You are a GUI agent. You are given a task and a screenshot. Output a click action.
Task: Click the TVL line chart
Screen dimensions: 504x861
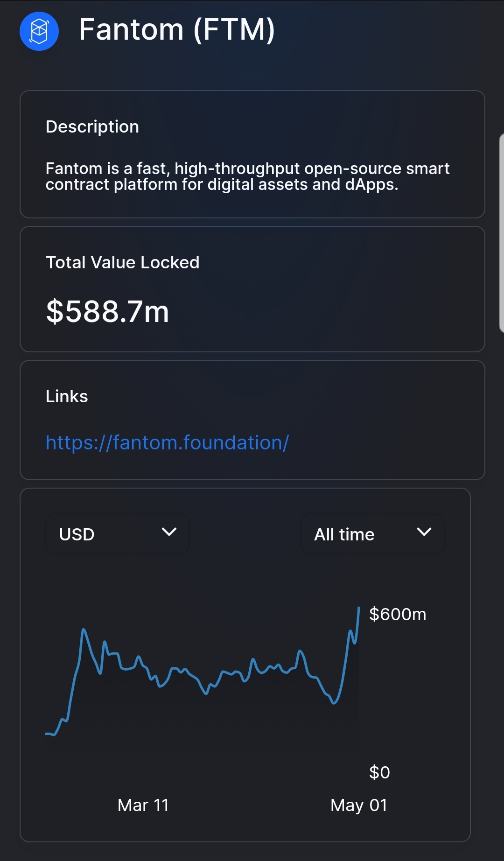tap(203, 672)
